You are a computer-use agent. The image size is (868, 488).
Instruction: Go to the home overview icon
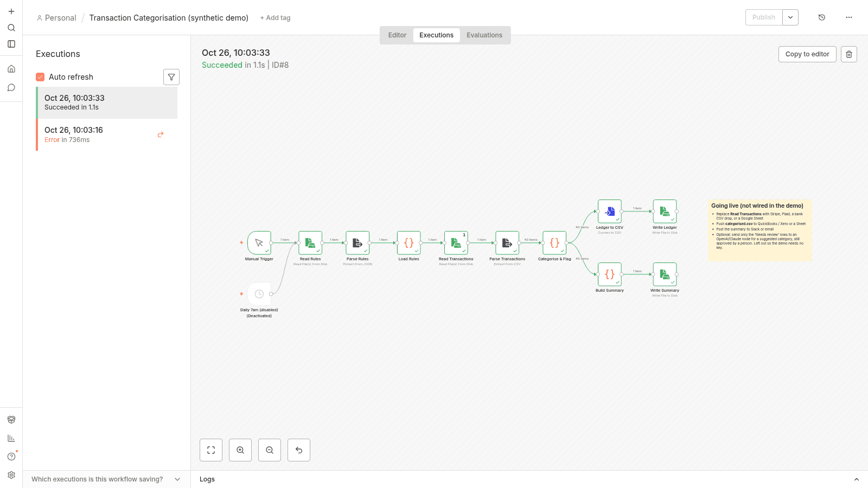(11, 69)
